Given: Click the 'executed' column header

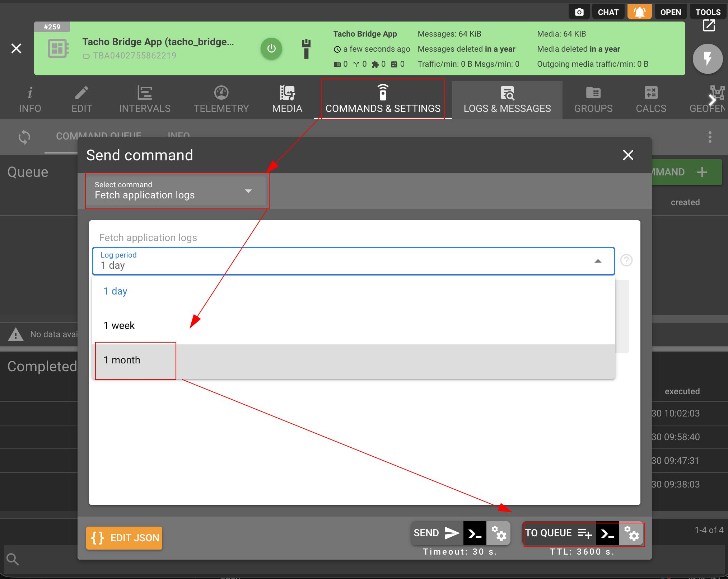Looking at the screenshot, I should click(682, 391).
